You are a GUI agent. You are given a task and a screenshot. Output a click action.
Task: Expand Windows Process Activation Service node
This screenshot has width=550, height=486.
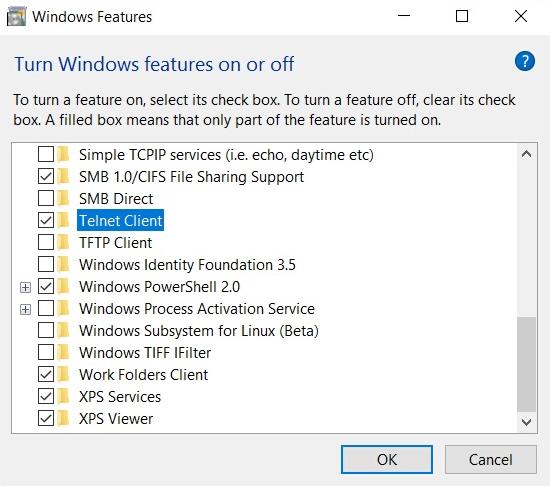point(25,309)
